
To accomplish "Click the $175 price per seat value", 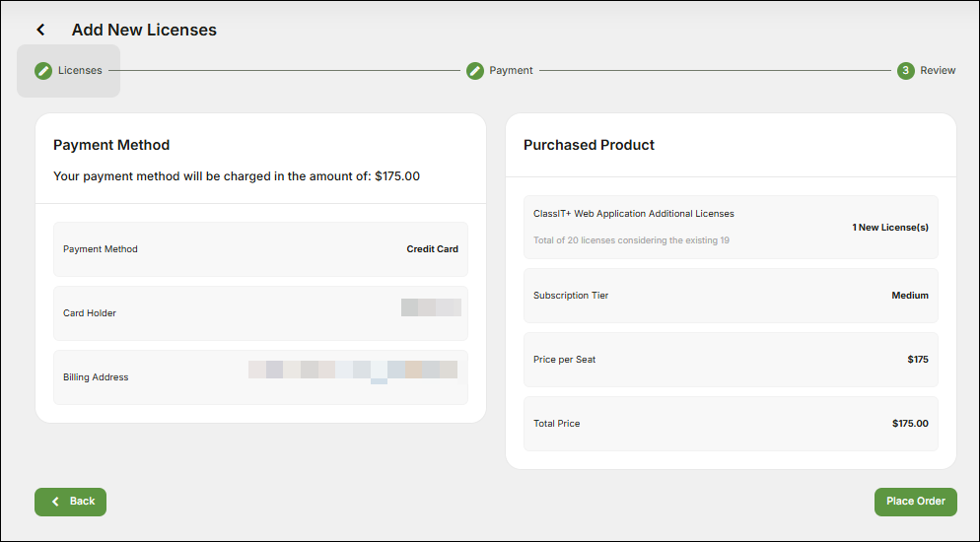I will [918, 360].
